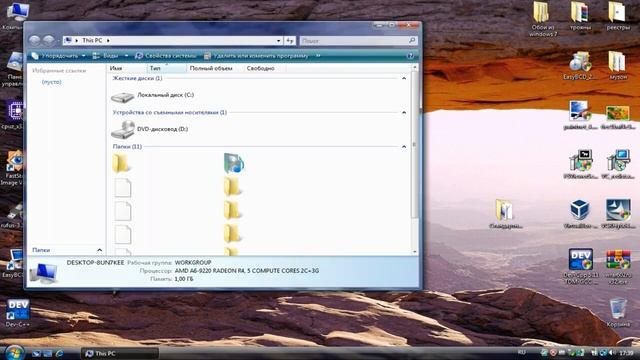
Task: Sort by the Свободно column header
Action: tap(264, 68)
